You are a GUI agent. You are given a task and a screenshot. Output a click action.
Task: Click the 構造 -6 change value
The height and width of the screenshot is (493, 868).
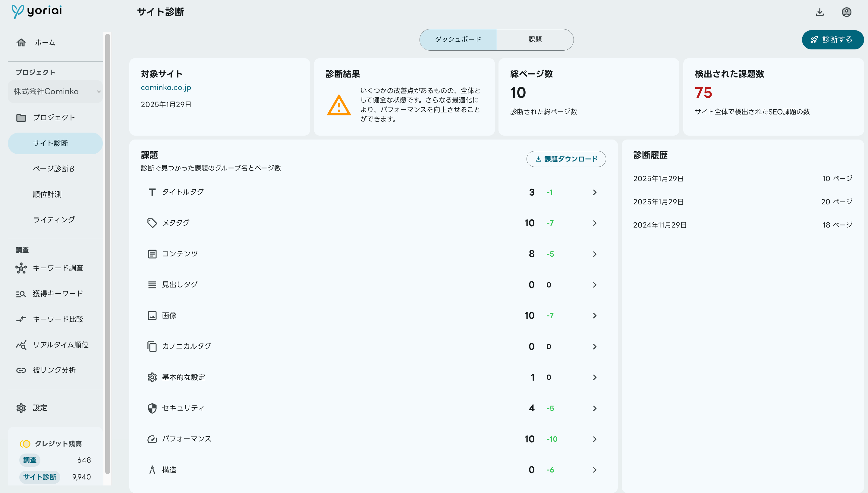(x=550, y=470)
